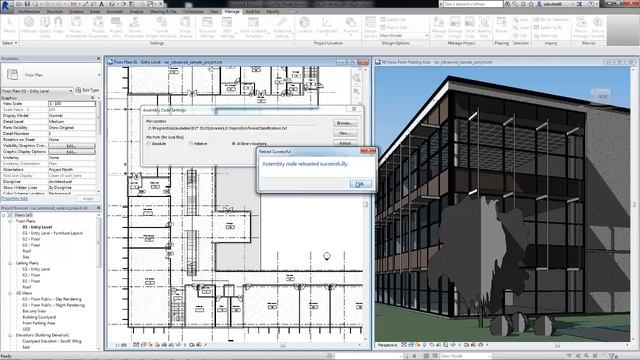Open Shared Parameters
Screen dimensions: 640x360
134,27
